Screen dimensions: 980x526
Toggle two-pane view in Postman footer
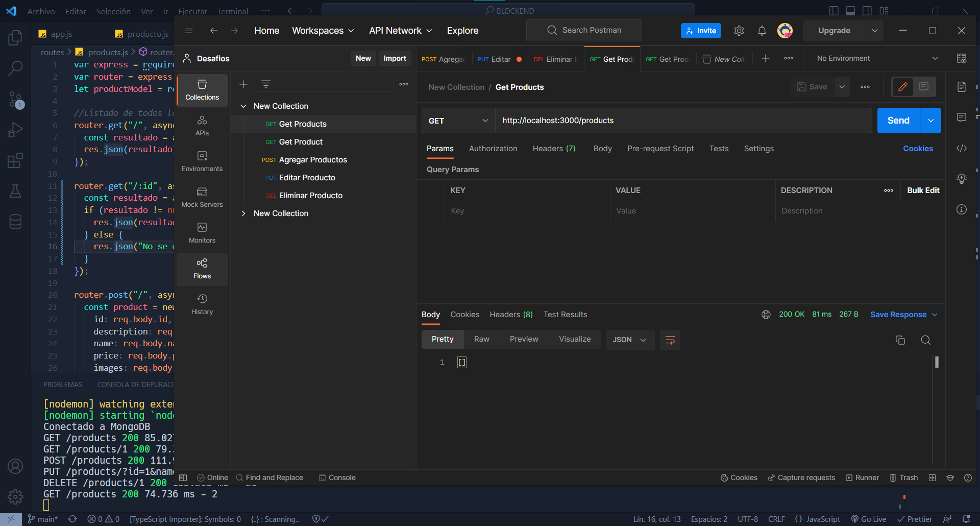point(933,478)
